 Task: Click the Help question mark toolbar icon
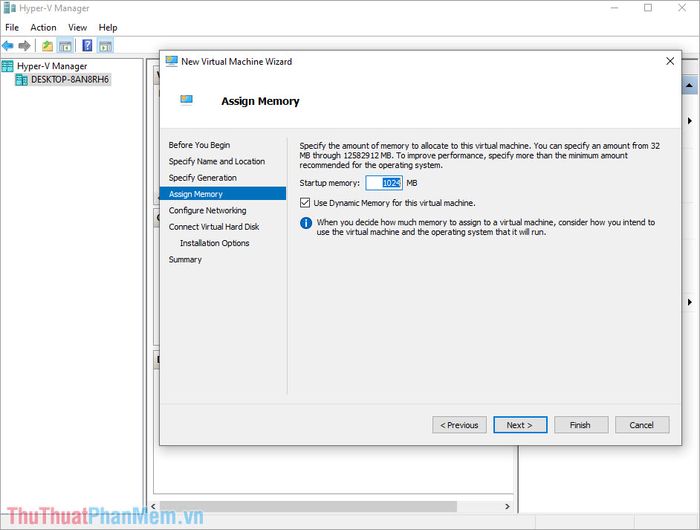click(88, 46)
